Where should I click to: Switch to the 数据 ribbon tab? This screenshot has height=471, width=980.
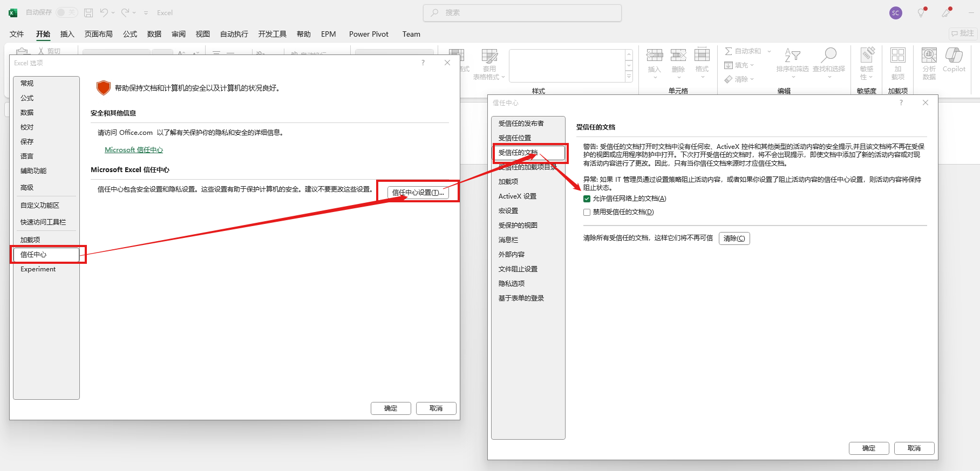tap(154, 34)
